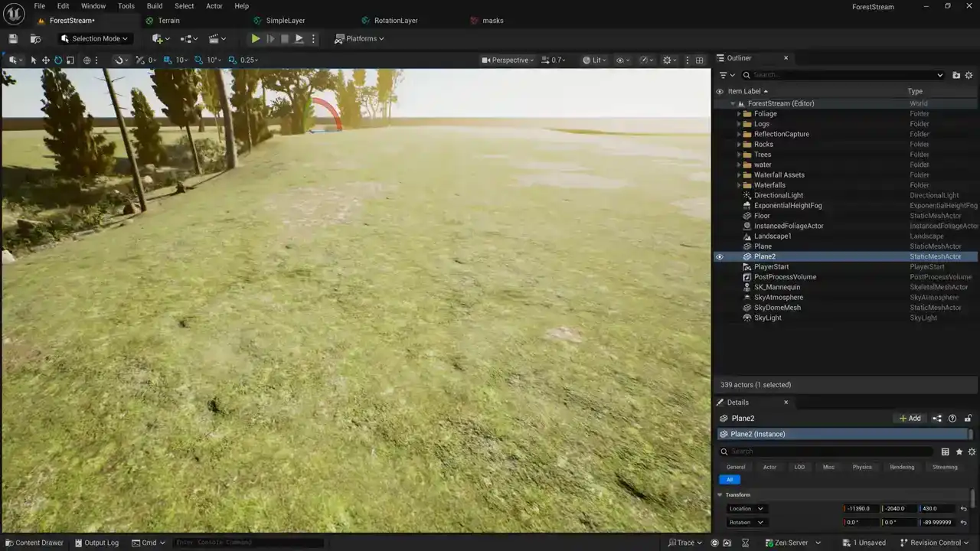Click the Location X value field

[861, 509]
